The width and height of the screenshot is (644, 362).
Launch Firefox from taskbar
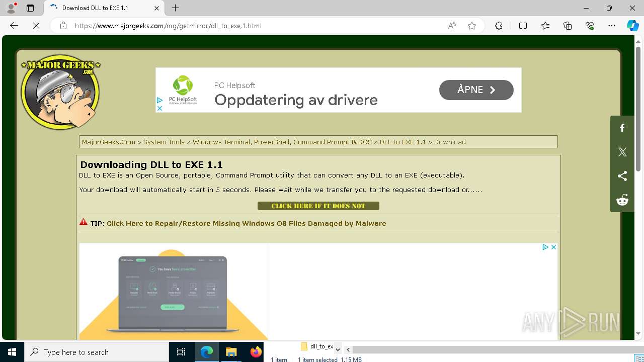pyautogui.click(x=256, y=352)
